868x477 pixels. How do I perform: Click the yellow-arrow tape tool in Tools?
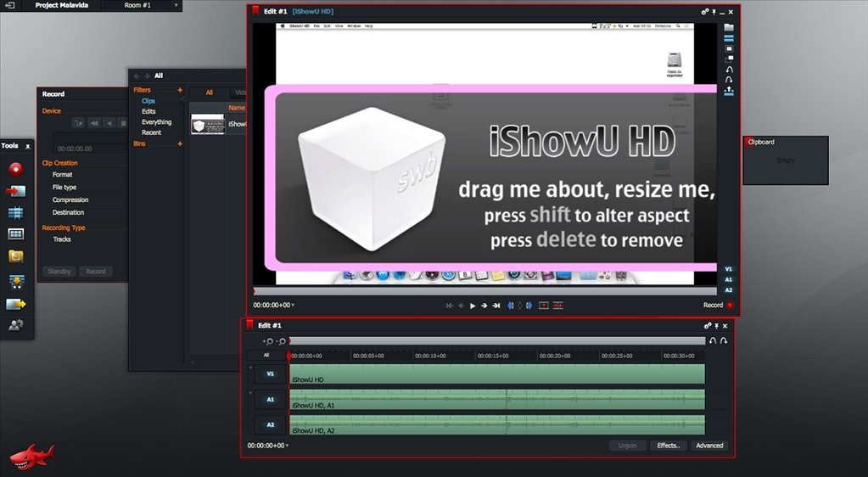15,282
